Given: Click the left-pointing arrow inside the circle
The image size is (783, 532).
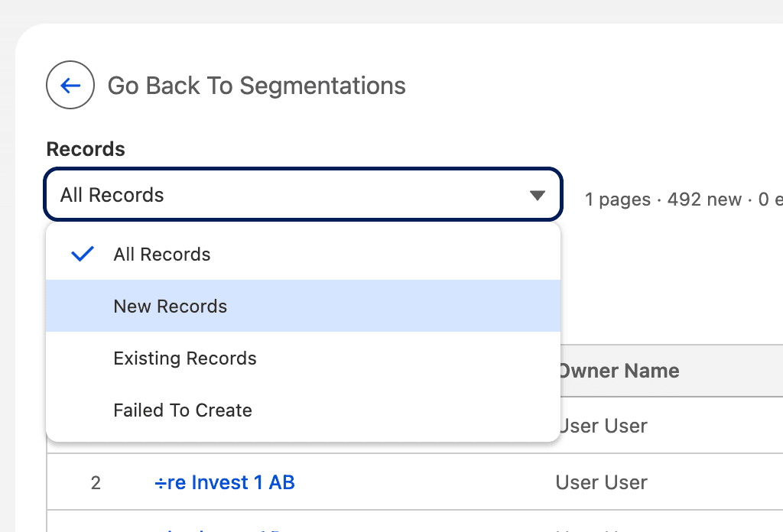Looking at the screenshot, I should click(x=70, y=85).
